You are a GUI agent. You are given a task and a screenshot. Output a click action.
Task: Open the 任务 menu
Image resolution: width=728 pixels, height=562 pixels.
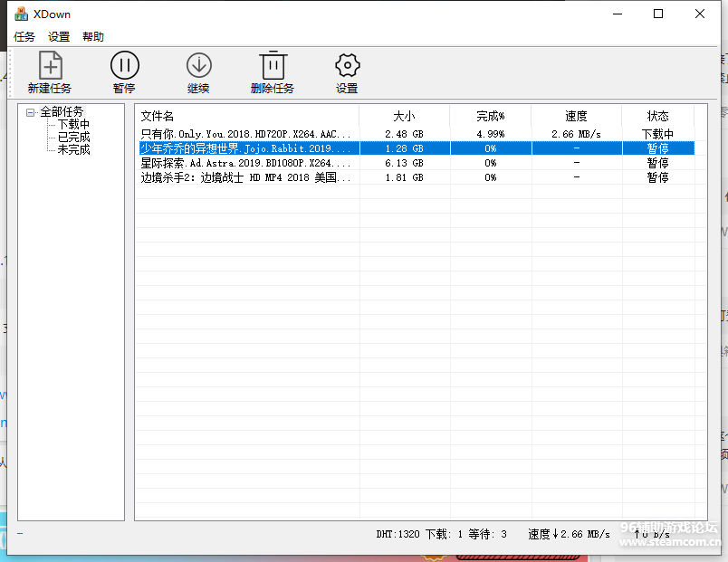pos(24,37)
